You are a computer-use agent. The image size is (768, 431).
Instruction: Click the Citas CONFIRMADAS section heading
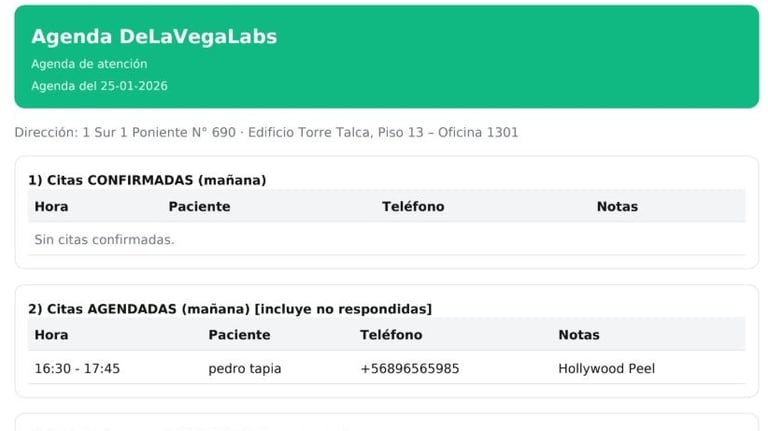pyautogui.click(x=147, y=180)
